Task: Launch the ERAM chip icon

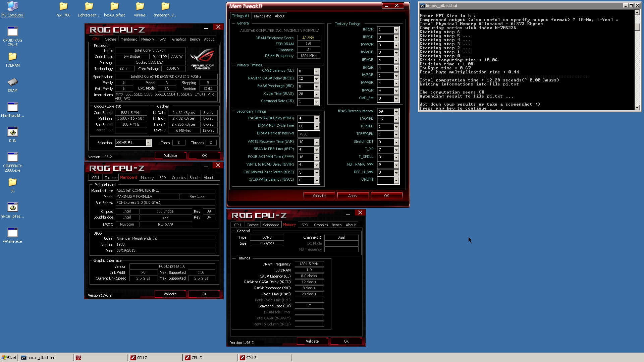Action: pyautogui.click(x=12, y=85)
